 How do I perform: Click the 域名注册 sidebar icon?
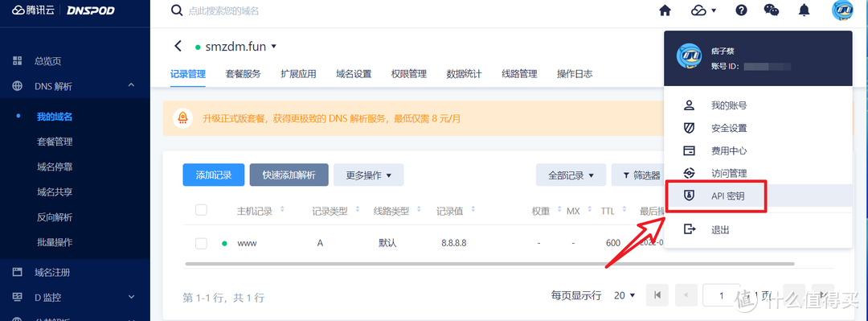pyautogui.click(x=17, y=272)
